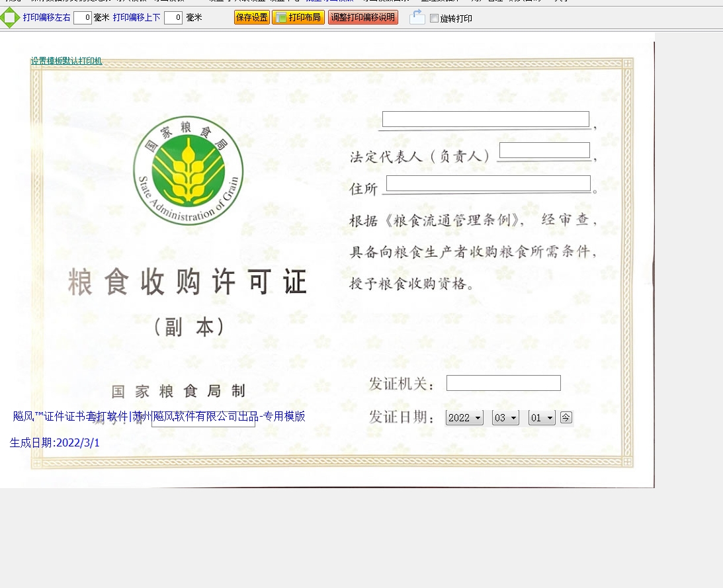
Task: Expand the 03 month dropdown
Action: [x=505, y=418]
